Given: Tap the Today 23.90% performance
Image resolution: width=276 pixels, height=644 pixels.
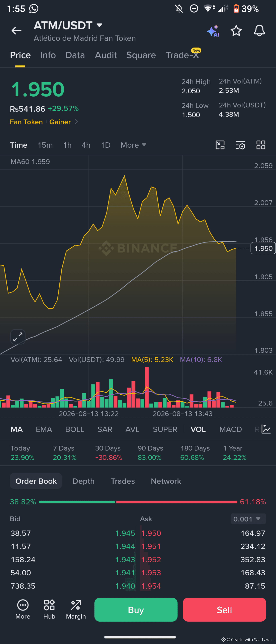Looking at the screenshot, I should (22, 453).
